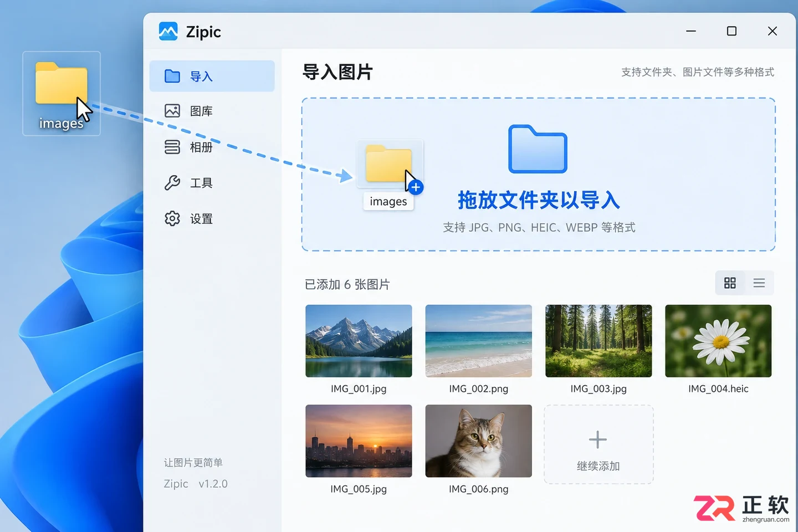Open 设置 settings page
Screen dimensions: 798x532
click(212, 218)
